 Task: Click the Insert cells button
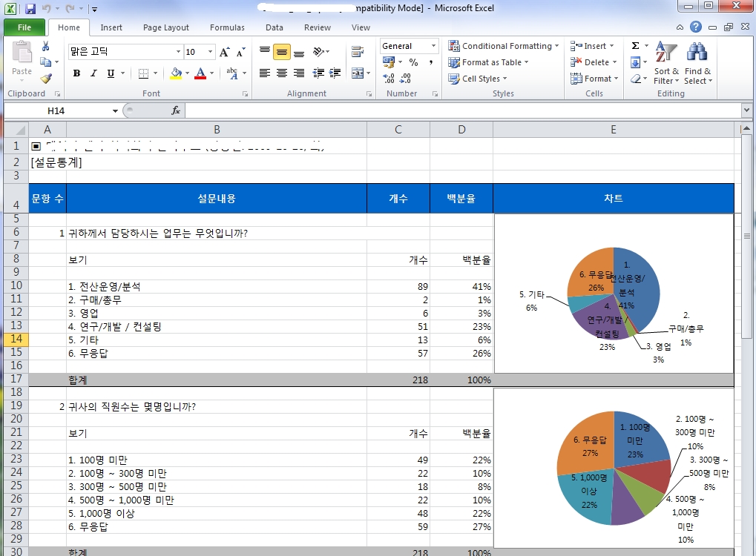click(x=592, y=46)
